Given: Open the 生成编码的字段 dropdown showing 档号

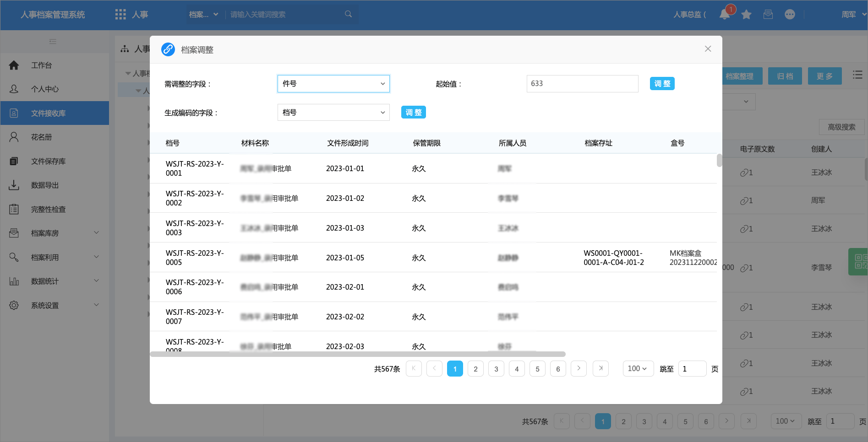Looking at the screenshot, I should click(x=333, y=113).
